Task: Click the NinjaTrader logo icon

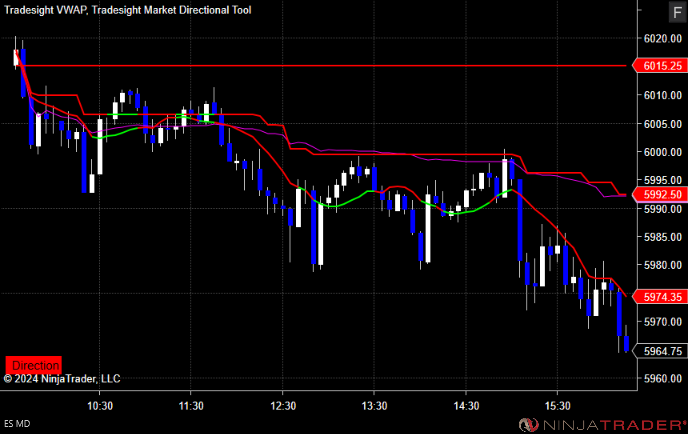Action: 528,425
